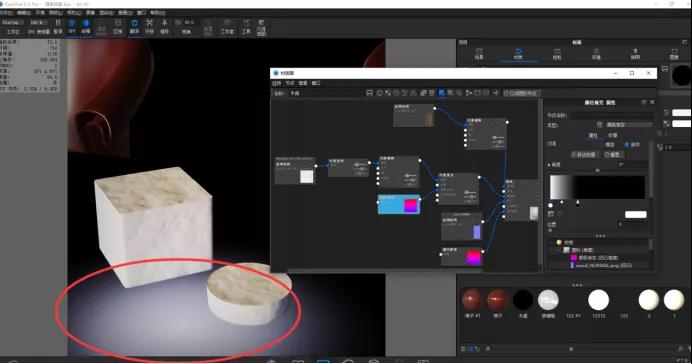Expand the collapsed section below the buttons

pos(549,165)
